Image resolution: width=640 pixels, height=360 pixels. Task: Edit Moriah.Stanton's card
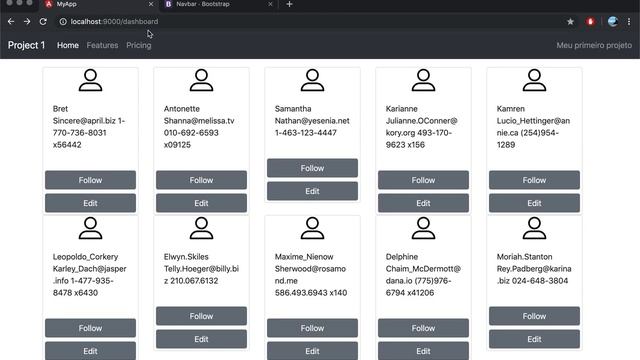(534, 339)
